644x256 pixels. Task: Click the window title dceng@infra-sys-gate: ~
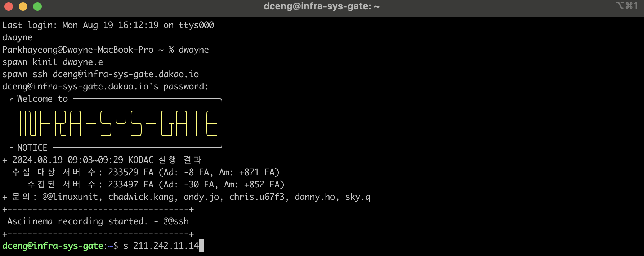click(x=322, y=6)
